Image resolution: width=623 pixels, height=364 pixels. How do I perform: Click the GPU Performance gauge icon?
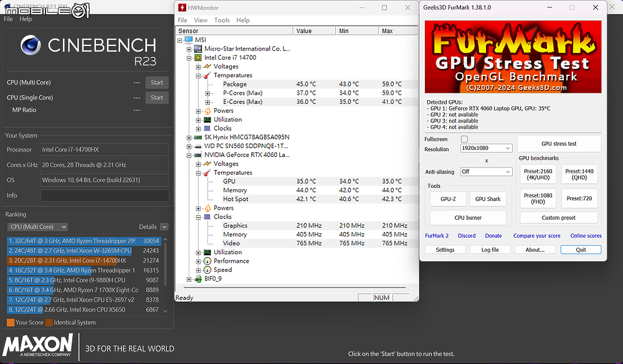(207, 261)
